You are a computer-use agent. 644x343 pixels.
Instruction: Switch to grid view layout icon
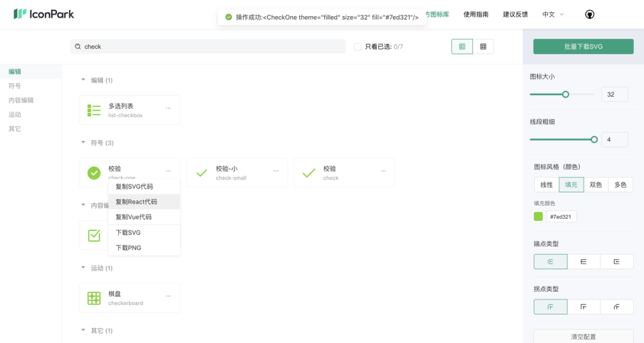click(483, 47)
